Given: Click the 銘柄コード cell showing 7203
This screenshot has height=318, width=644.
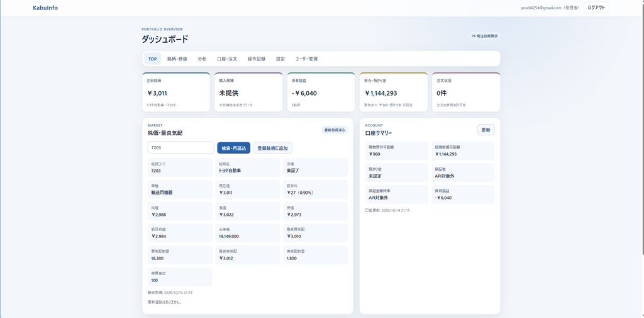Looking at the screenshot, I should pyautogui.click(x=180, y=168).
